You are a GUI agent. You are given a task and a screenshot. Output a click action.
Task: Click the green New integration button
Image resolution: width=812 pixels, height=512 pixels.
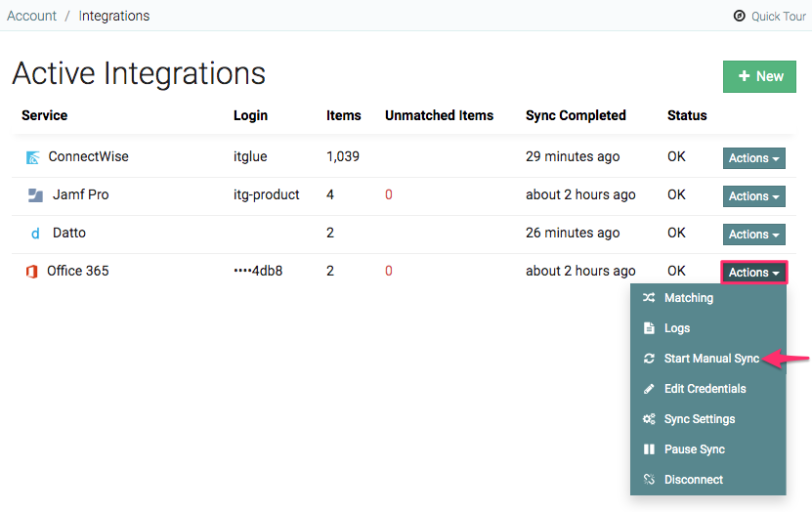click(x=759, y=76)
